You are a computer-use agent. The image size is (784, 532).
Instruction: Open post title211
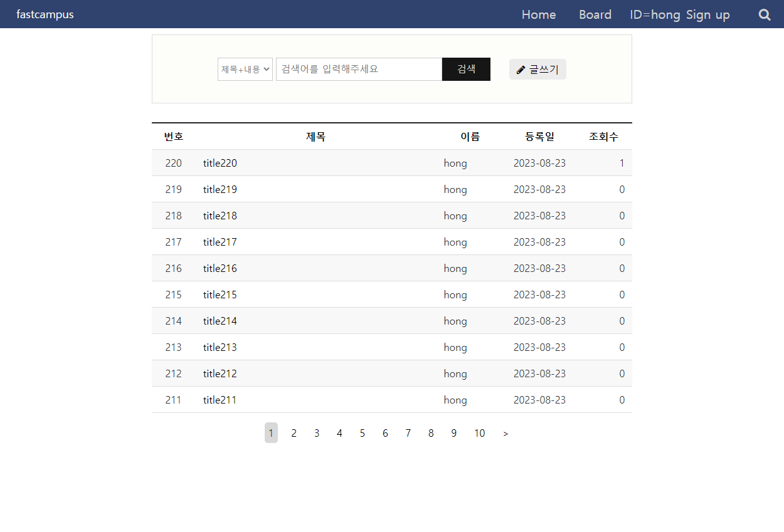[220, 400]
